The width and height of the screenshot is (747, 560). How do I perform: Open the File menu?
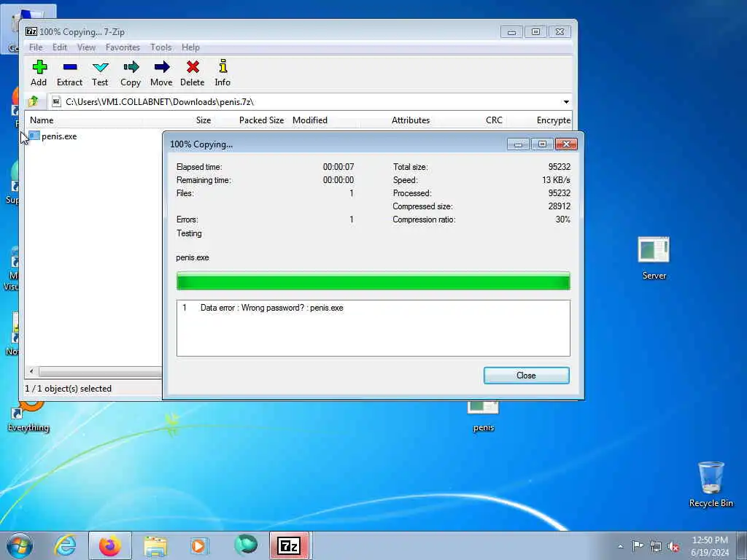pyautogui.click(x=36, y=47)
